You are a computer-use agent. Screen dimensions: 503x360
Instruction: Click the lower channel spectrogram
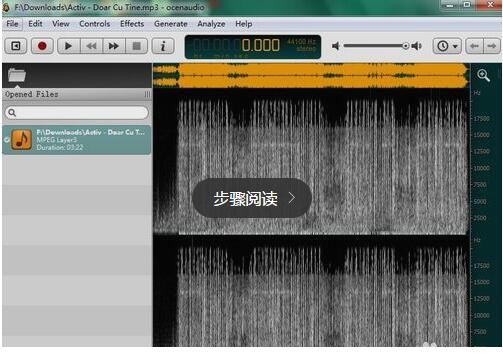coord(311,292)
